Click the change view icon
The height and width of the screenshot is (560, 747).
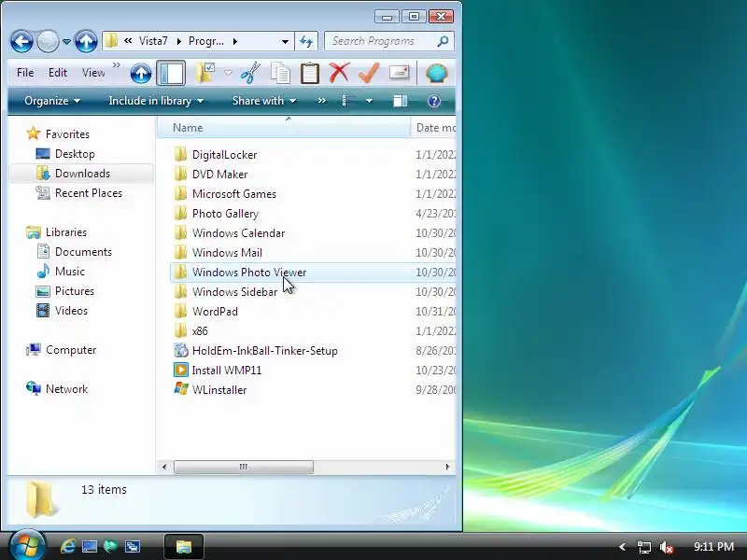pyautogui.click(x=348, y=101)
